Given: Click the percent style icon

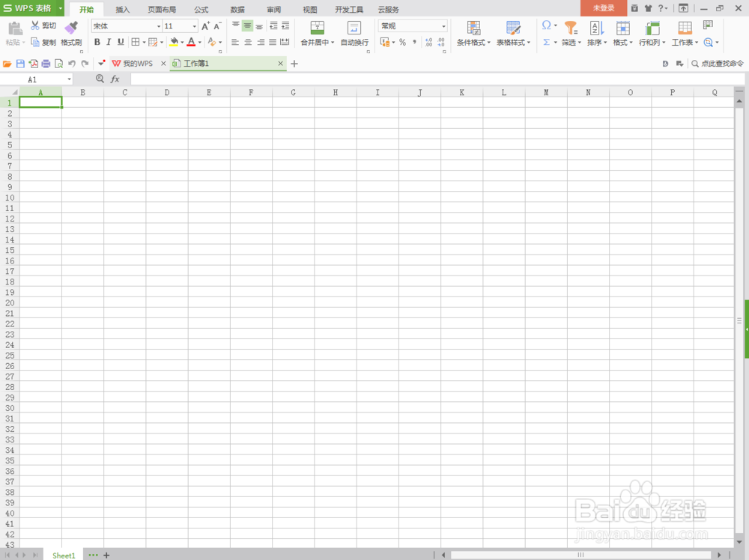Looking at the screenshot, I should (402, 42).
